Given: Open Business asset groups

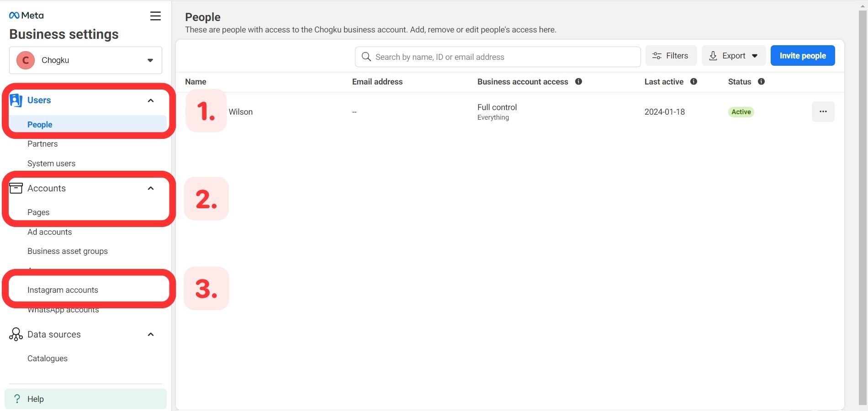Looking at the screenshot, I should click(x=68, y=251).
